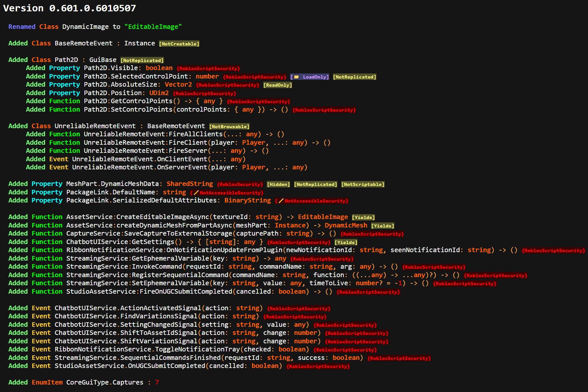The width and height of the screenshot is (588, 392).
Task: Click "ChatbotUIService.ShiftVariationSignal" event
Action: [126, 341]
